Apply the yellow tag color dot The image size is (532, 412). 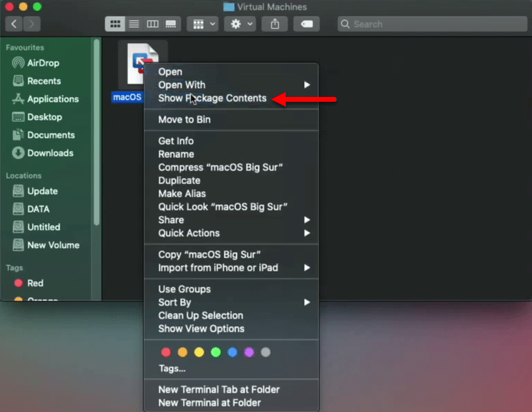point(199,352)
